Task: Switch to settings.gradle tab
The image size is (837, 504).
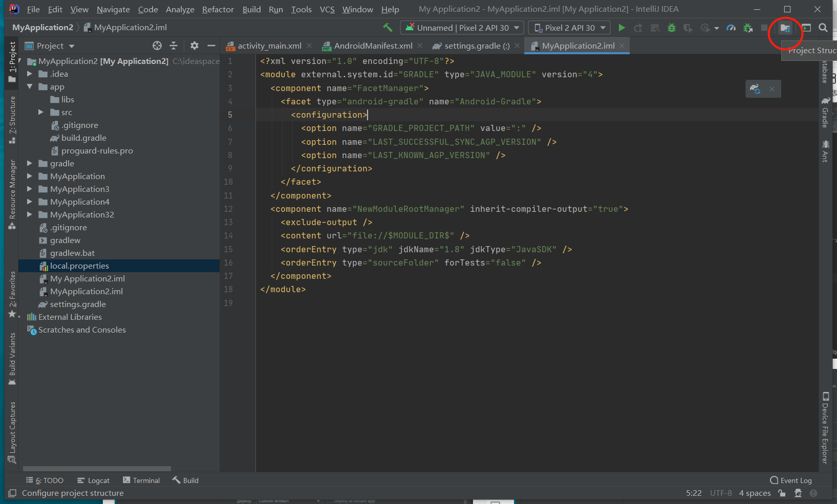Action: (x=477, y=46)
